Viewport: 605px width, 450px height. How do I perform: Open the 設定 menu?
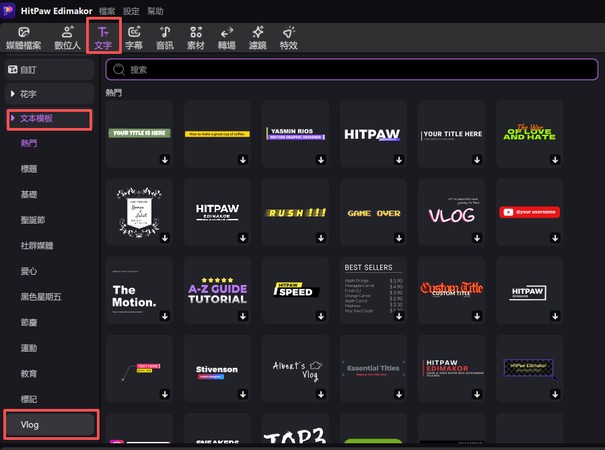tap(131, 9)
